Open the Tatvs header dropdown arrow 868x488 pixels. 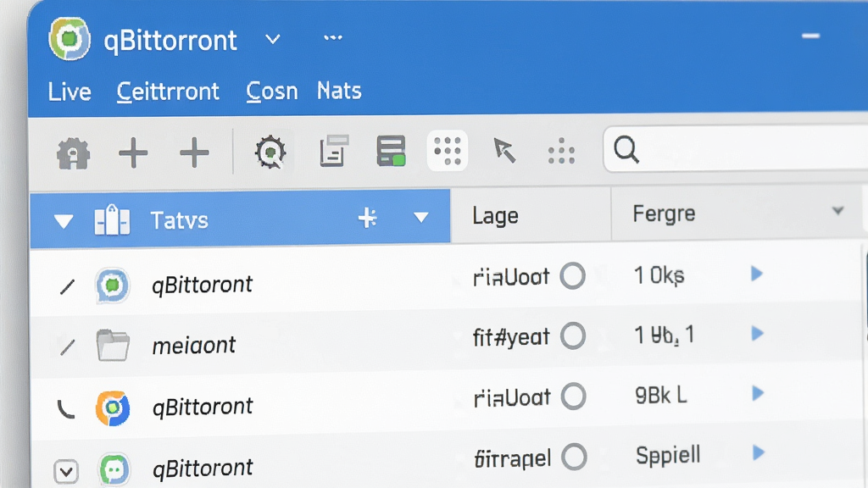tap(420, 218)
